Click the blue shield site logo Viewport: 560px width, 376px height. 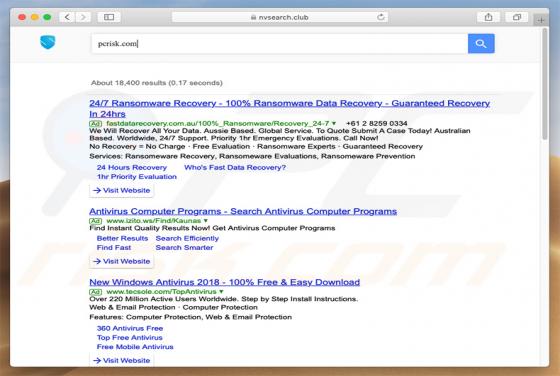click(48, 42)
